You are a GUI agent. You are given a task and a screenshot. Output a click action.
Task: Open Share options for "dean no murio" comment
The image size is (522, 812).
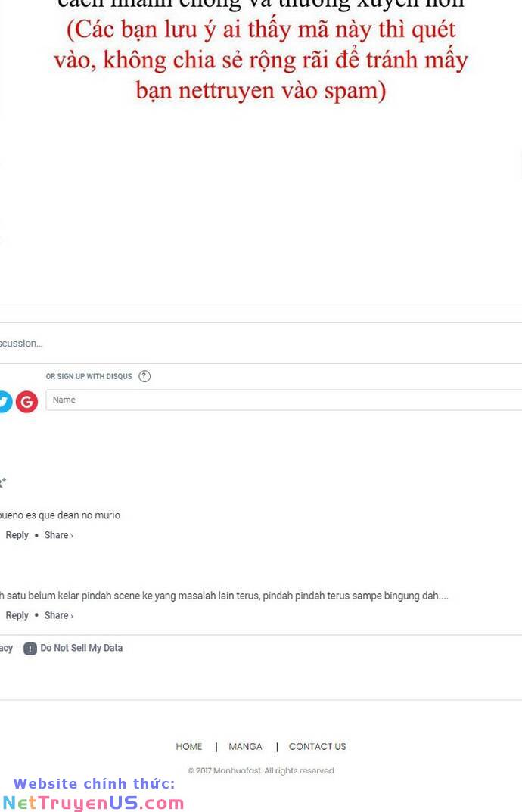[58, 535]
